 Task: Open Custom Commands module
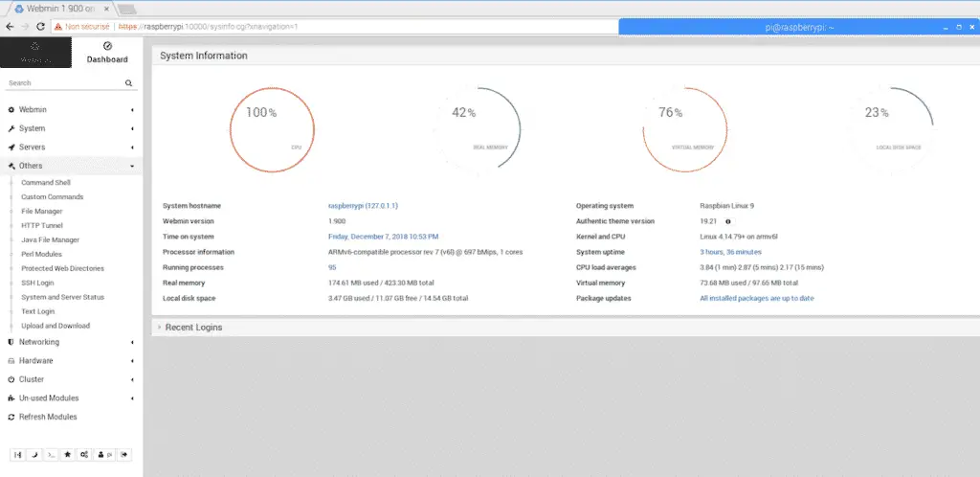pos(52,197)
